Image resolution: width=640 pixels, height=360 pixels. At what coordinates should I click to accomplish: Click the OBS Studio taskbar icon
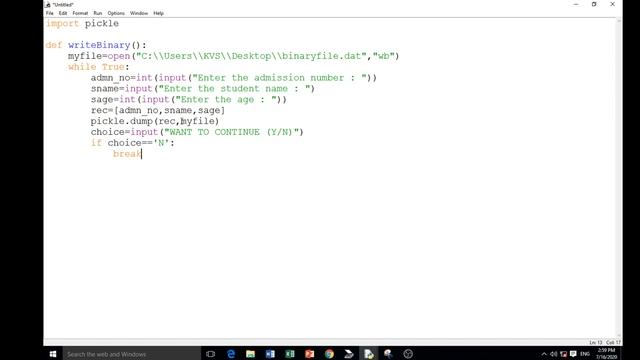pos(408,354)
